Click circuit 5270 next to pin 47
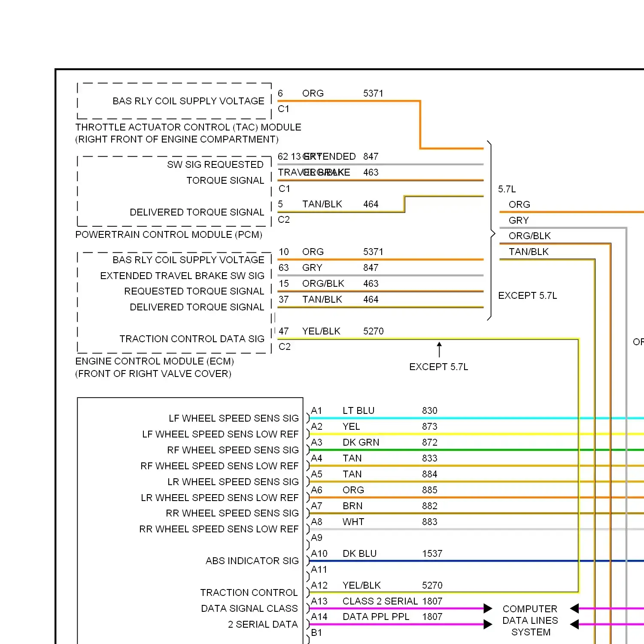644x644 pixels. [373, 331]
